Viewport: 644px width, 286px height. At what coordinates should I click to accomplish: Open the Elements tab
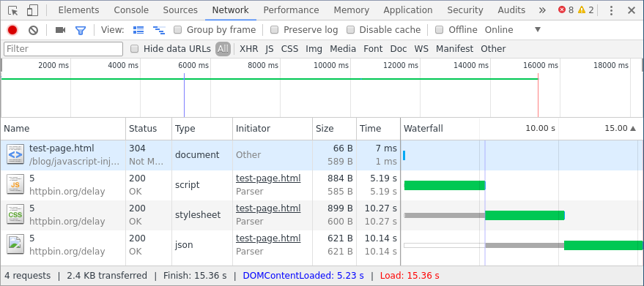[78, 10]
